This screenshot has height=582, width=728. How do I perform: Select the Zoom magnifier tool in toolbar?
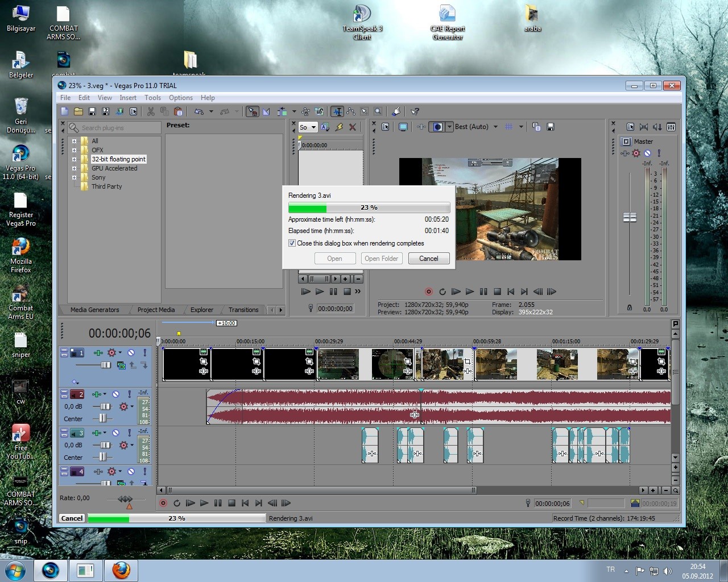pyautogui.click(x=378, y=111)
